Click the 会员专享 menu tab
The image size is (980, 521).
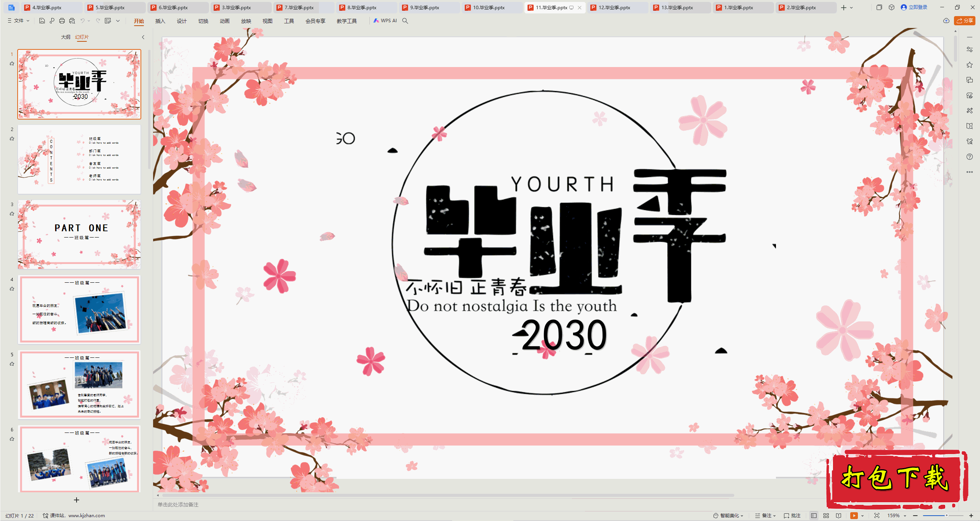[x=315, y=21]
